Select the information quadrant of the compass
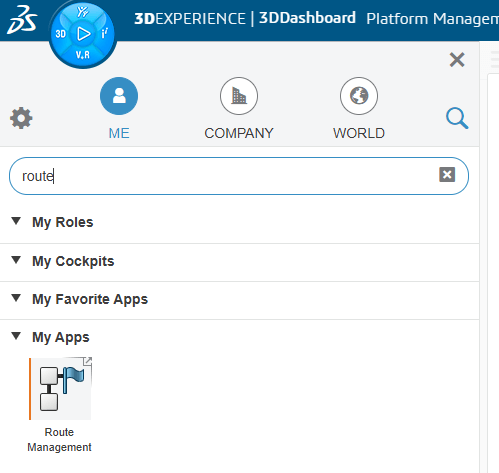Screen dimensions: 499x473 pyautogui.click(x=105, y=33)
